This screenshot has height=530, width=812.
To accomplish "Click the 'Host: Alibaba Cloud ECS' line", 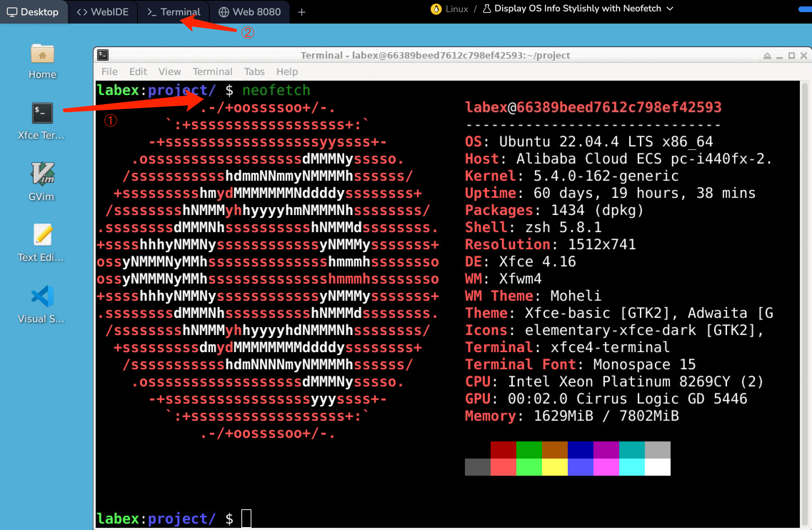I will click(x=619, y=159).
